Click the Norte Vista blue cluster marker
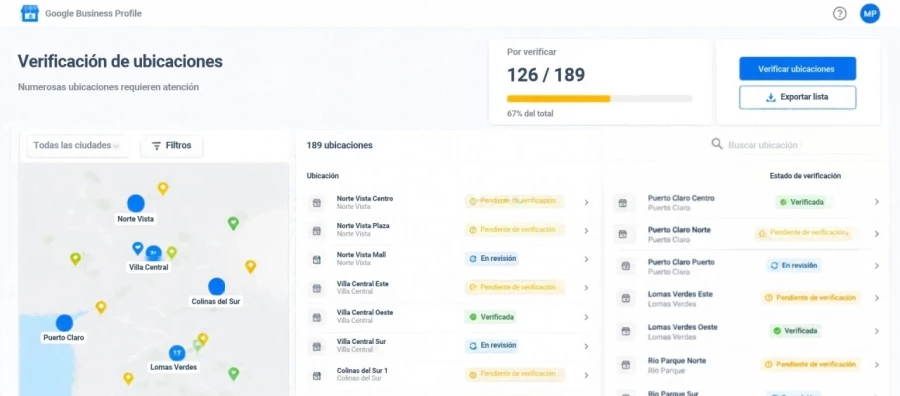This screenshot has width=900, height=396. [135, 203]
